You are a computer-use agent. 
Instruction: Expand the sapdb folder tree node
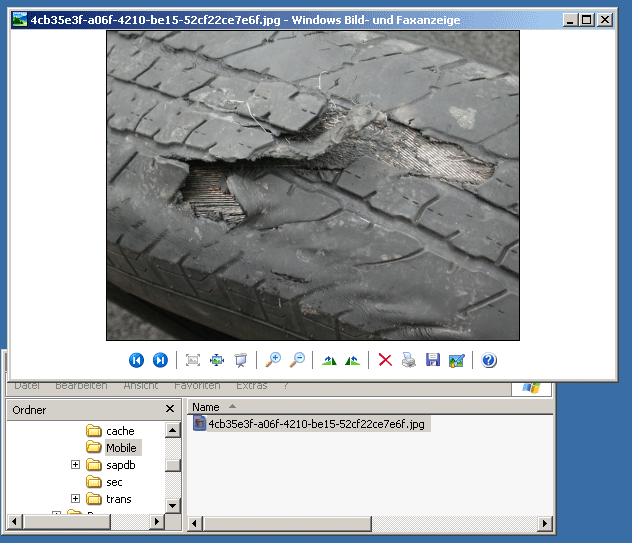coord(76,465)
